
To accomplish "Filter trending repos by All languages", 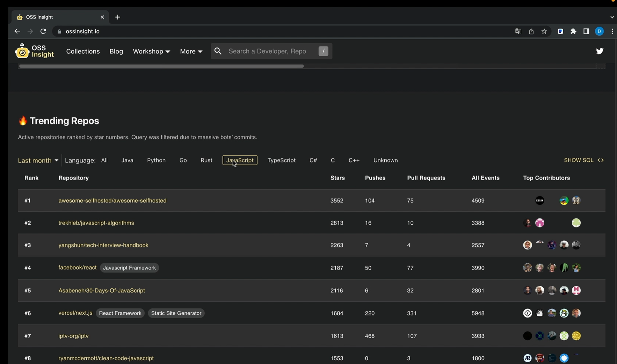I will coord(104,160).
